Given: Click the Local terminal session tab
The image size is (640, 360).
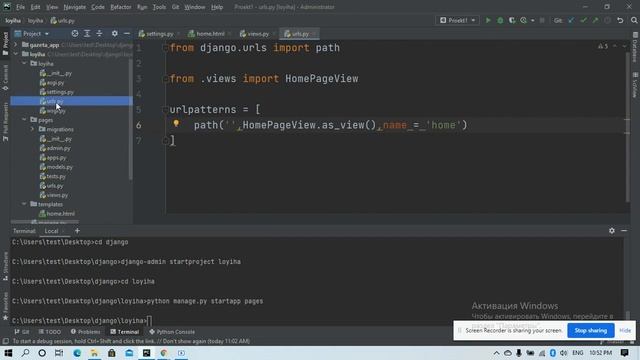Looking at the screenshot, I should pos(51,231).
